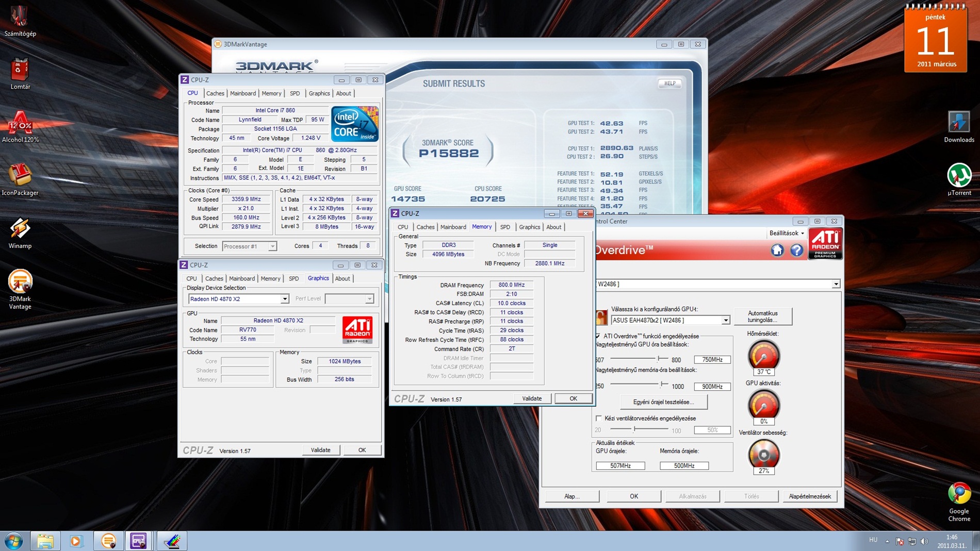
Task: Open the Windows Start orb
Action: (x=14, y=541)
